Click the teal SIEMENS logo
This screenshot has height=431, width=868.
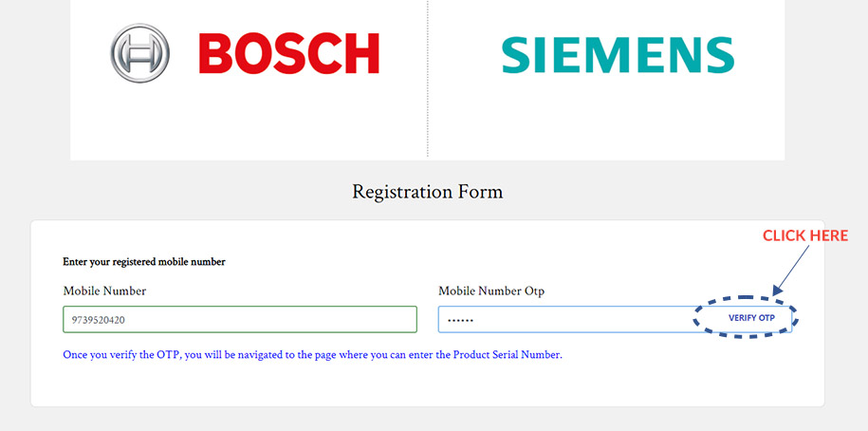coord(618,55)
